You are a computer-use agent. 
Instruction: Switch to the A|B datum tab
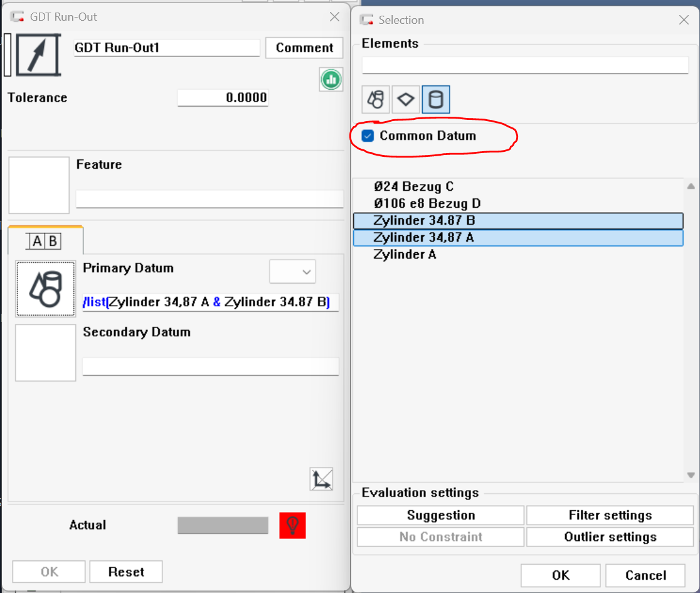(45, 241)
